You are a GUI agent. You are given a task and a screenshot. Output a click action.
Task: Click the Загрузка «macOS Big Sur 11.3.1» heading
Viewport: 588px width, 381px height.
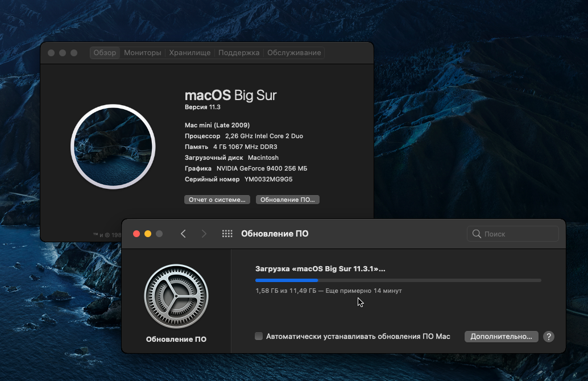(x=320, y=269)
